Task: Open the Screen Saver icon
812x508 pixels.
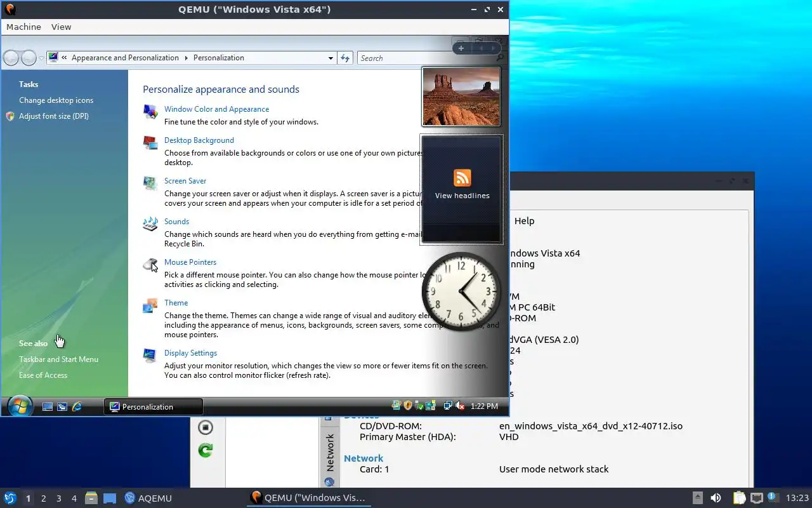Action: pos(150,184)
